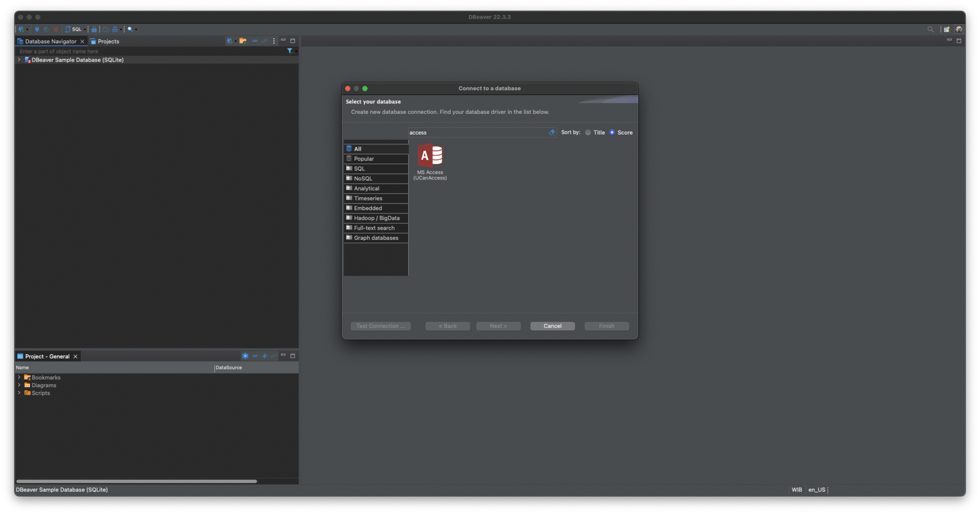Screen dimensions: 980x514
Task: Select Score sort radio button
Action: tap(612, 132)
